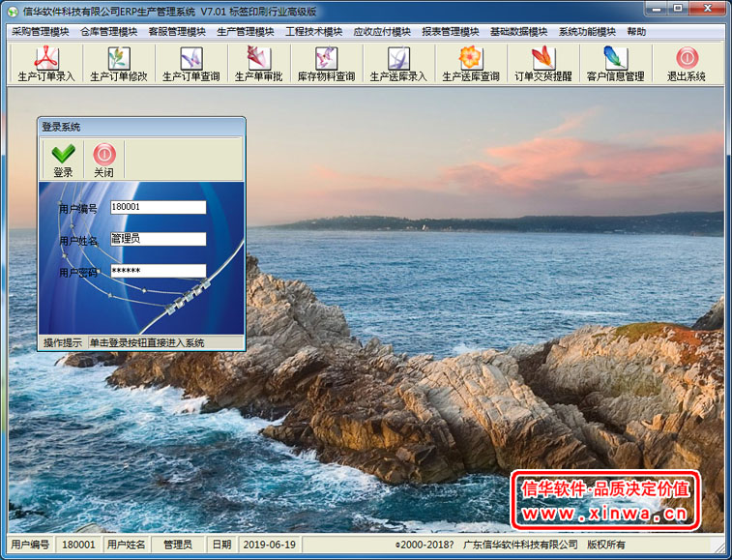This screenshot has width=732, height=560.
Task: Open the 生产管理模块 menu
Action: [x=246, y=32]
